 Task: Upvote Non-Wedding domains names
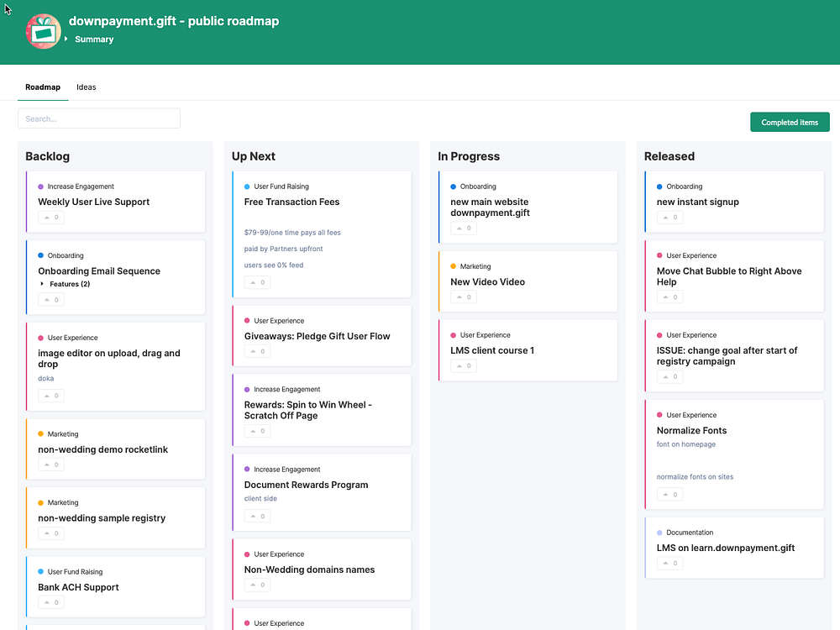258,585
